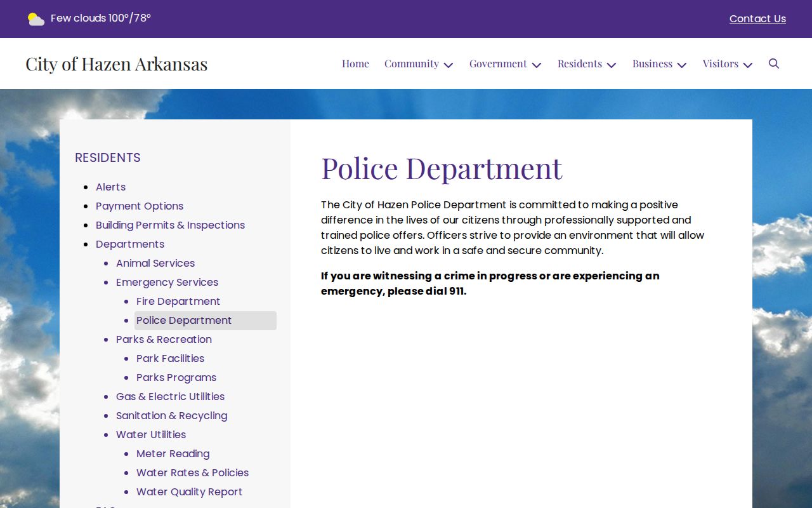This screenshot has width=812, height=508.
Task: Select Sanitation & Recycling in the sidebar
Action: coord(171,415)
